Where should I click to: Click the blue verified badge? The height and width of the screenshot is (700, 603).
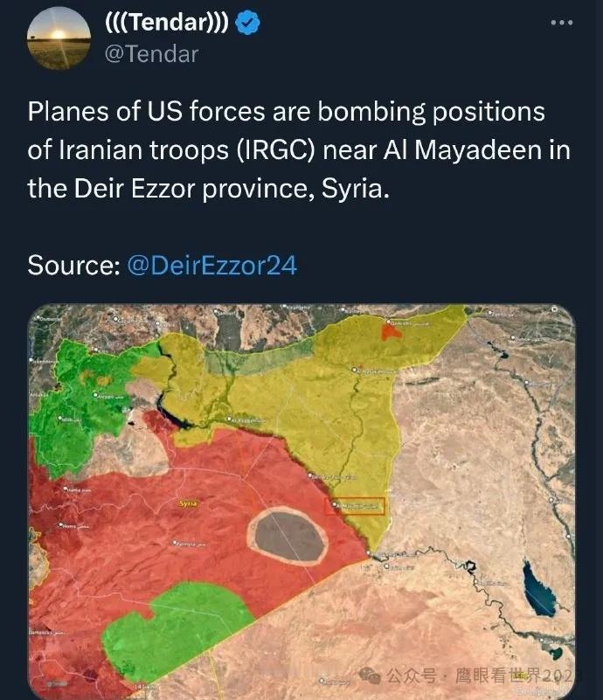[247, 24]
